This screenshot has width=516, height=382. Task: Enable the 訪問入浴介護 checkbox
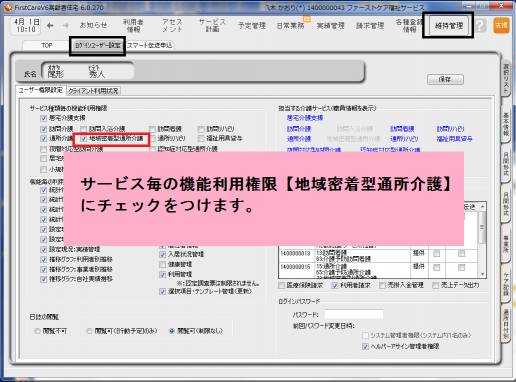pyautogui.click(x=84, y=129)
